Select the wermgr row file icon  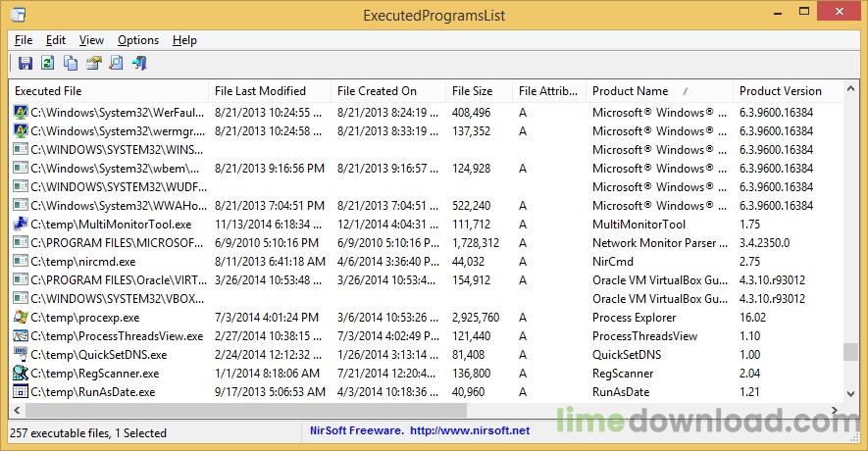tap(21, 131)
